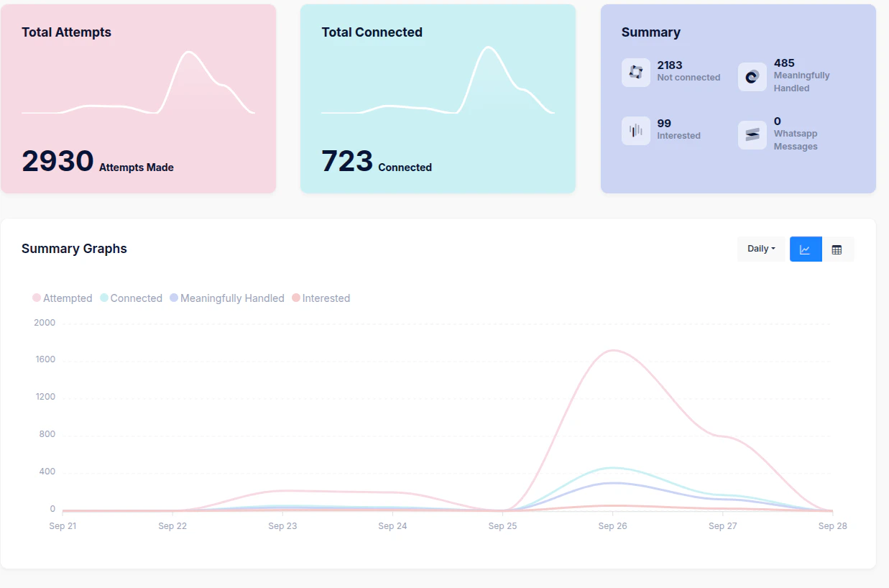
Task: Click the 485 Meaningfully Handled count
Action: tap(784, 63)
